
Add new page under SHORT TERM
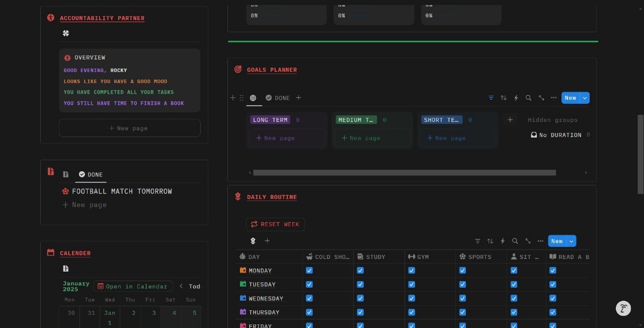[458, 138]
